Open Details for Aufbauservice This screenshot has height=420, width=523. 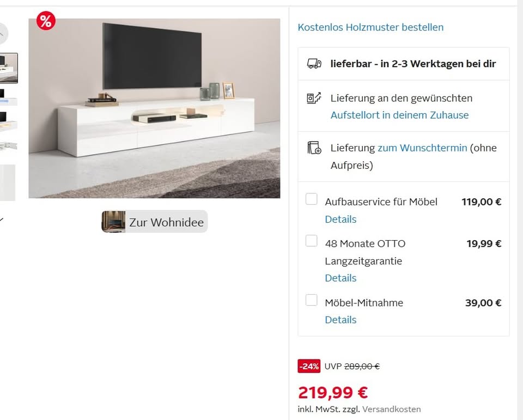(x=340, y=219)
